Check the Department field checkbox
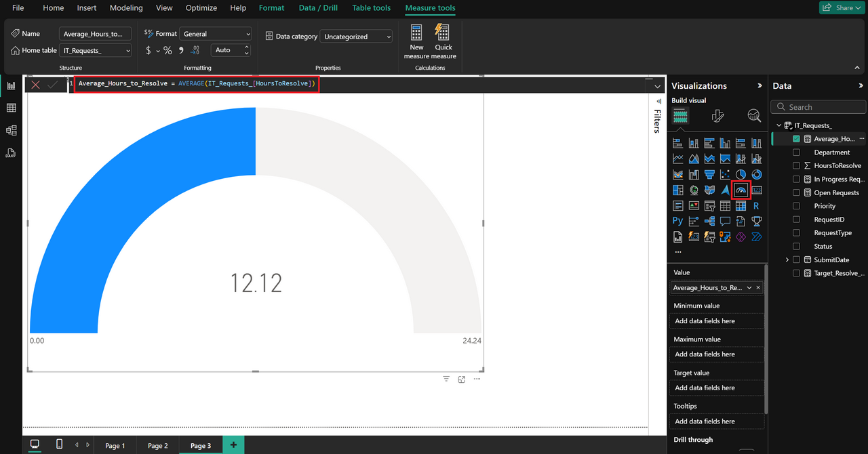Viewport: 868px width, 454px height. pos(797,152)
